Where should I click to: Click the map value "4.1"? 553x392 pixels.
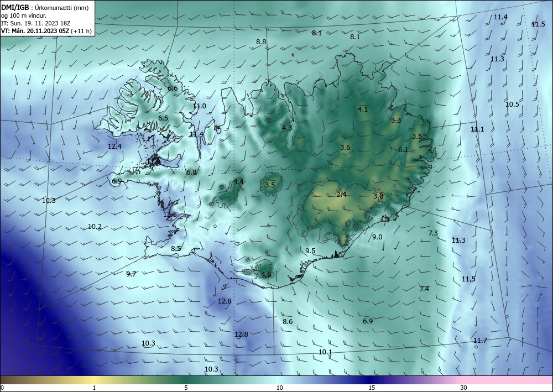[x=363, y=109]
